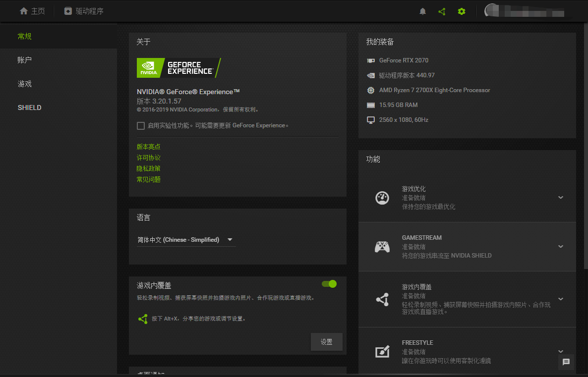Toggle the Alt+X overlay share icon
Viewport: 588px width, 377px height.
[x=143, y=319]
